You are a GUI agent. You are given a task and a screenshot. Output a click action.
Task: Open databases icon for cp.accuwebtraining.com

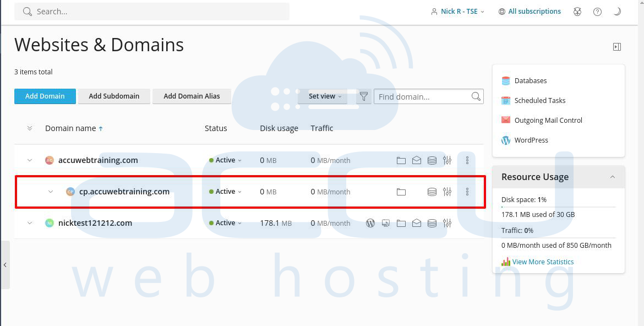(x=432, y=192)
